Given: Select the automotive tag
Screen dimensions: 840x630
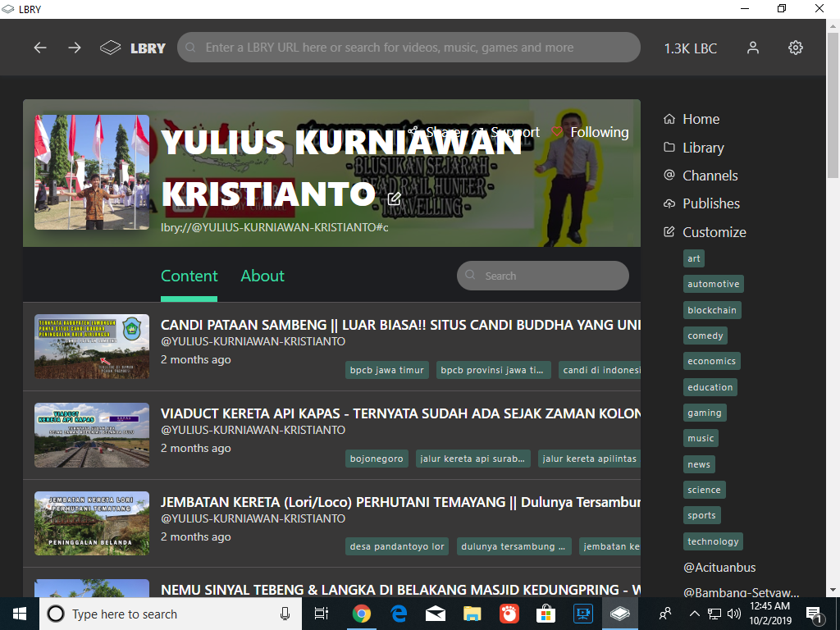Looking at the screenshot, I should coord(714,284).
